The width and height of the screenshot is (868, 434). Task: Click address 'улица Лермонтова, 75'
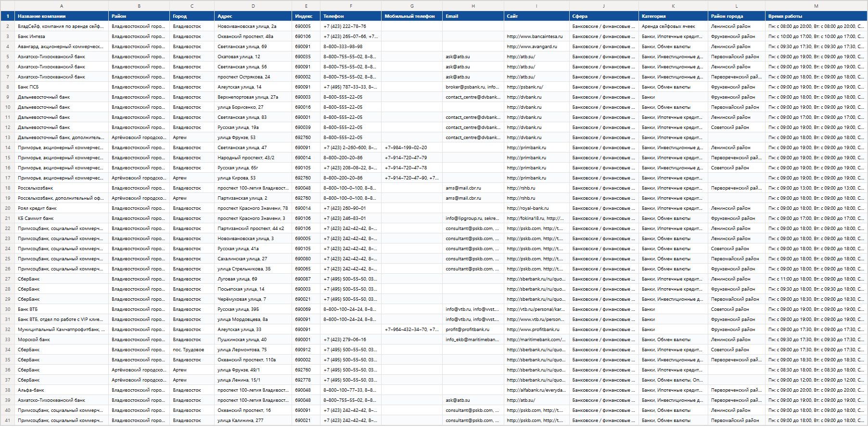[253, 350]
